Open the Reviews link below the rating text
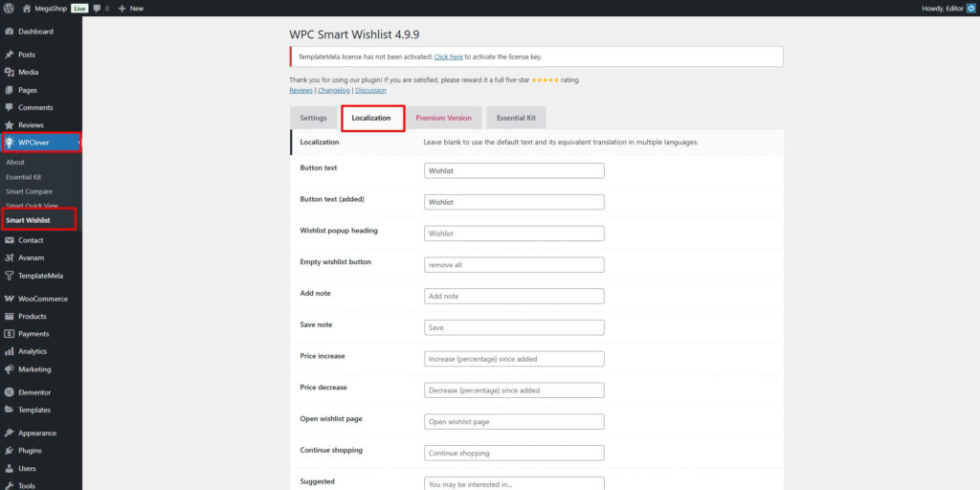This screenshot has width=980, height=490. tap(301, 91)
